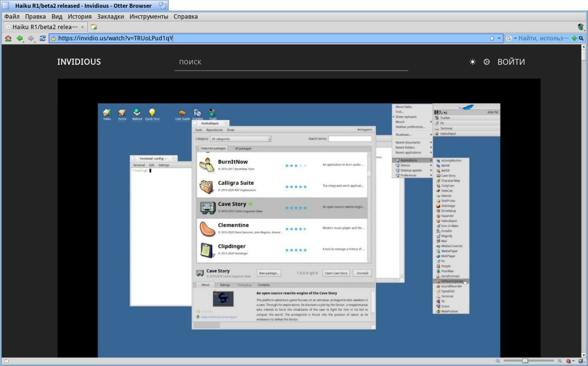The width and height of the screenshot is (588, 366).
Task: Open the Инструменты menu
Action: 149,17
